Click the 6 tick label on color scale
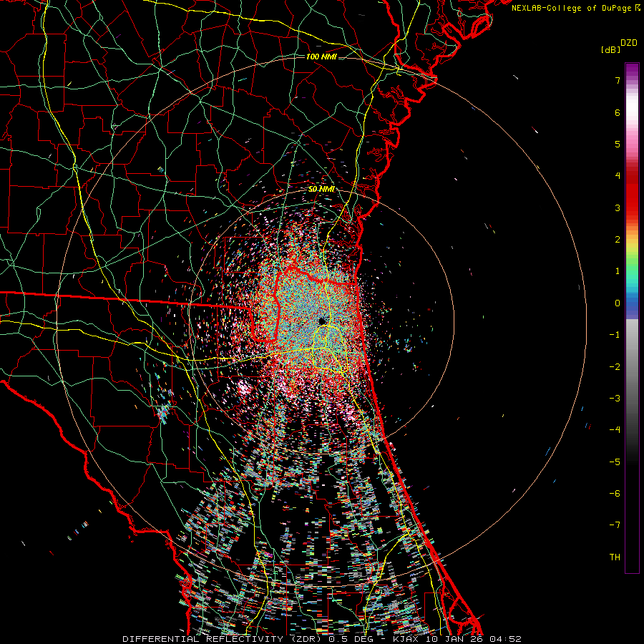The image size is (644, 644). (x=618, y=112)
